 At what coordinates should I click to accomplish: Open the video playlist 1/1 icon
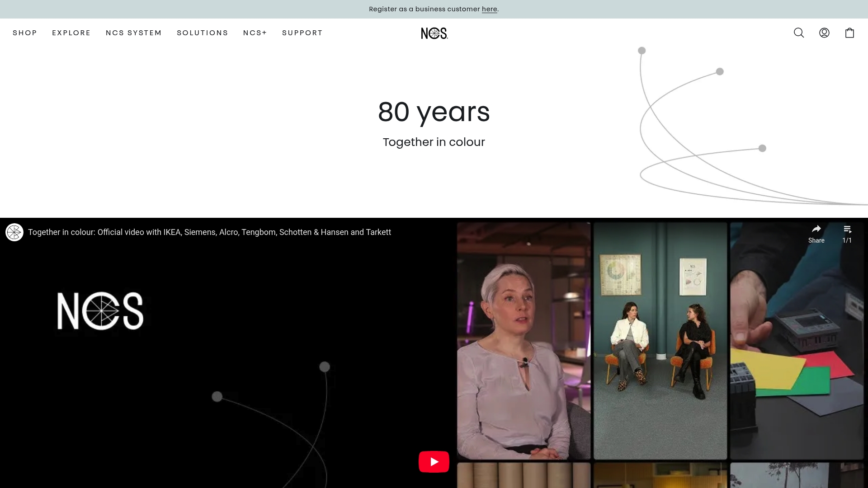[847, 230]
